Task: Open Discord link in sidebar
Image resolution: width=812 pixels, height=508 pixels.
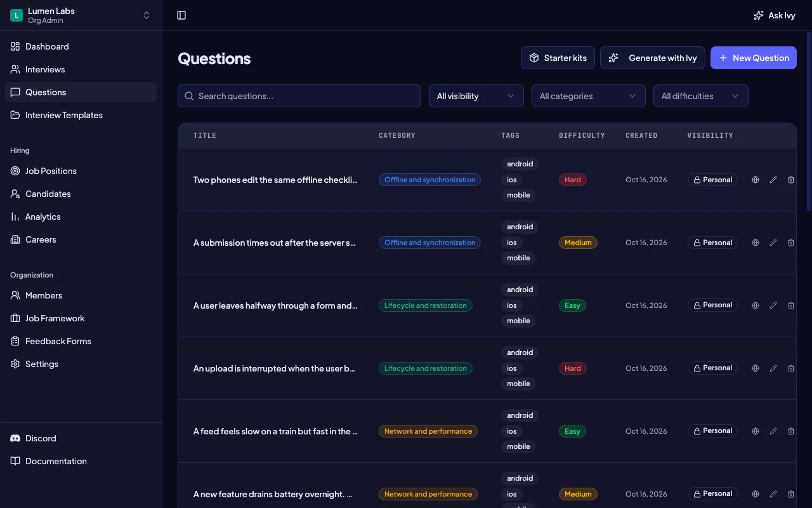Action: [x=81, y=438]
